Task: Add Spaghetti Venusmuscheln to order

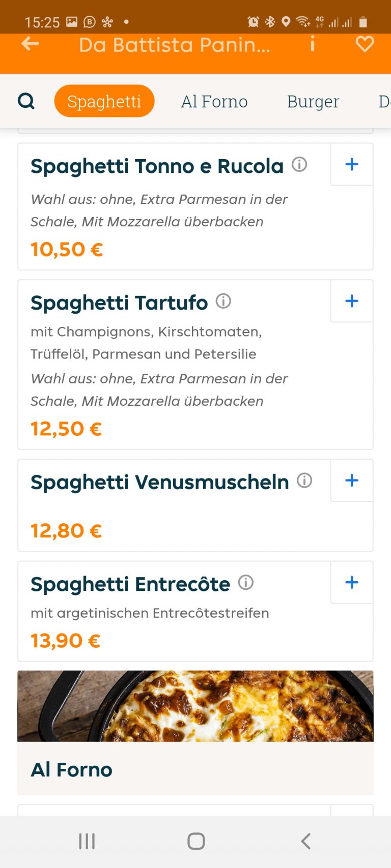Action: point(352,481)
